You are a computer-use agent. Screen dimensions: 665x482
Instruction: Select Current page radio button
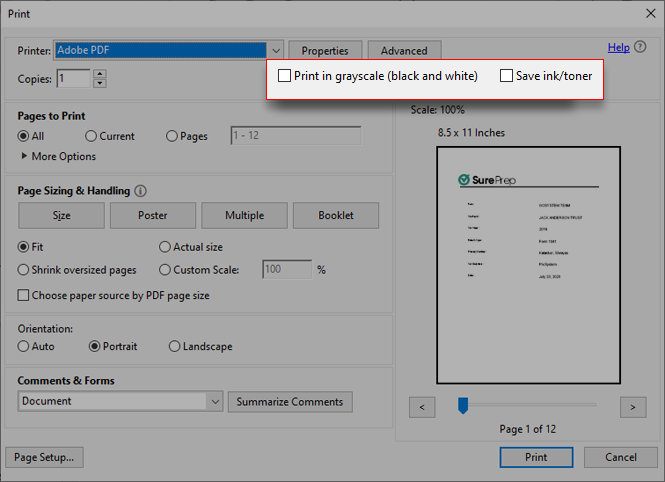[x=92, y=136]
